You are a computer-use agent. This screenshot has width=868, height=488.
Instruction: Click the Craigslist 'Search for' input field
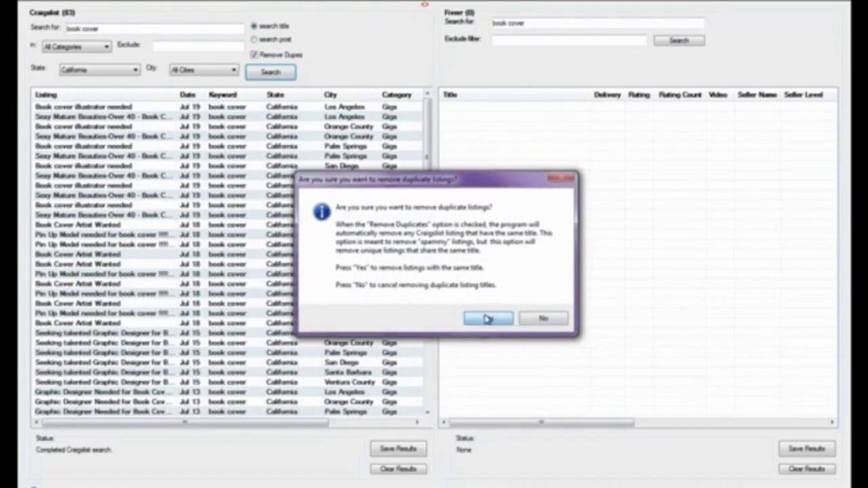[x=154, y=29]
